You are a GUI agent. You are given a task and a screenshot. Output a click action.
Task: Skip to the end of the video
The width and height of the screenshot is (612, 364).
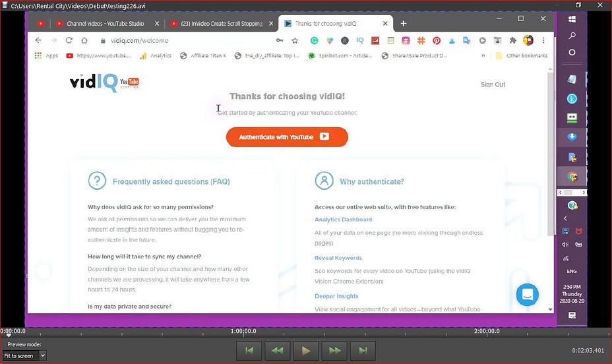[363, 351]
